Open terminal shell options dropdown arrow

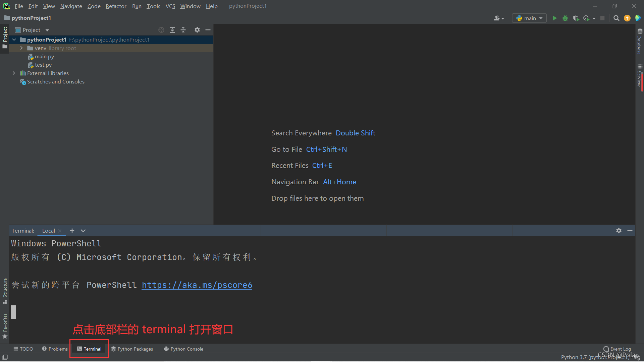point(83,231)
